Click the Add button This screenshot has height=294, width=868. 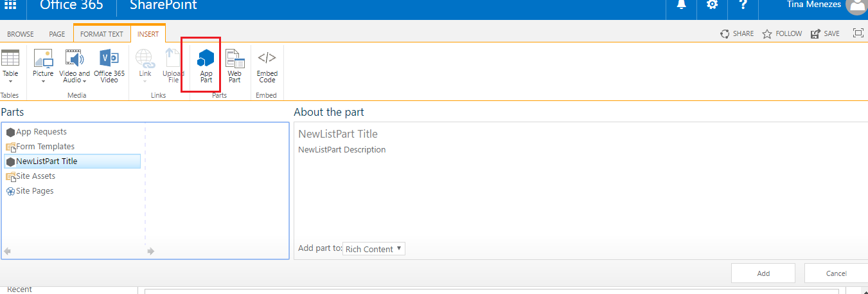point(763,273)
